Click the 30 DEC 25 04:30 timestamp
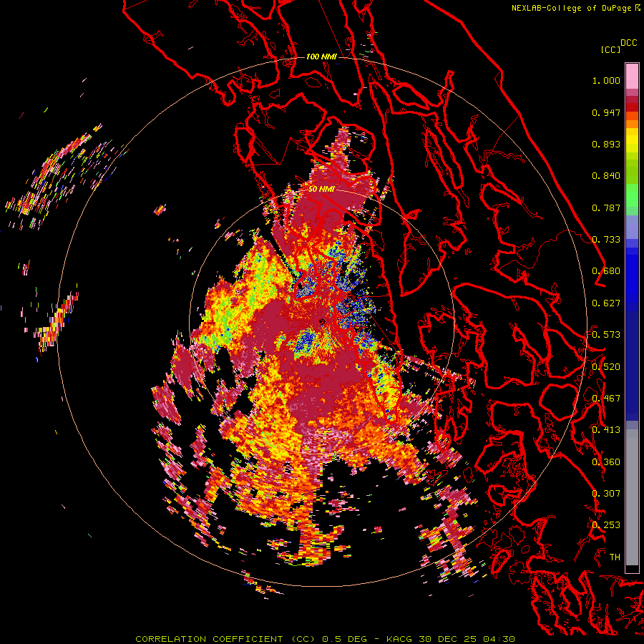The height and width of the screenshot is (644, 644). [x=467, y=639]
